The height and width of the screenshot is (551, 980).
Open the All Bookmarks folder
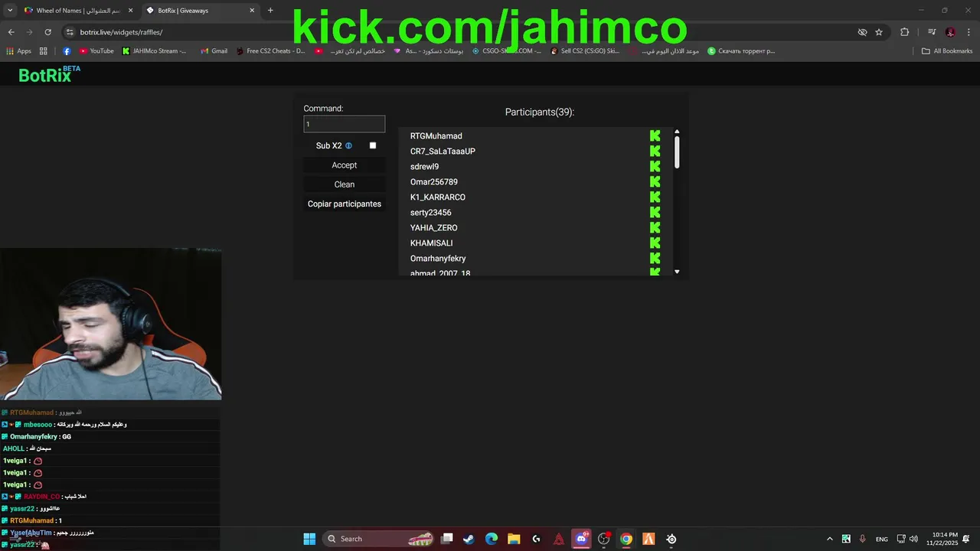tap(947, 51)
